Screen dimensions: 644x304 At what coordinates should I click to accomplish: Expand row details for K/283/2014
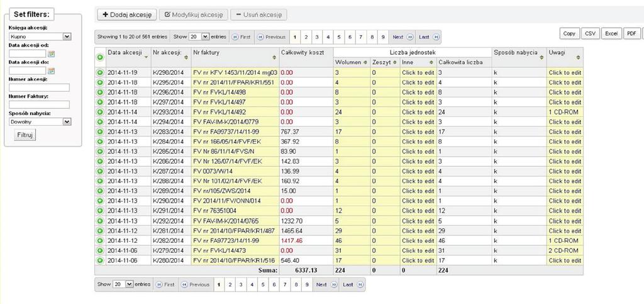(100, 132)
